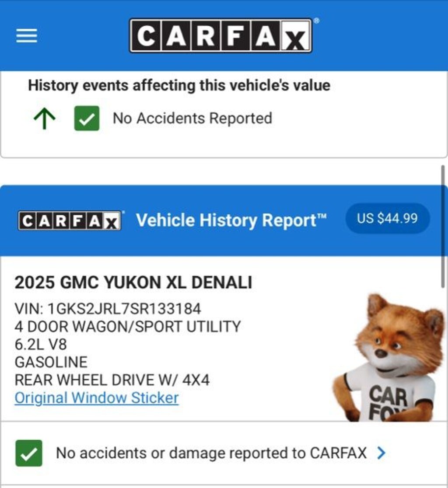Image resolution: width=448 pixels, height=488 pixels.
Task: Click the Car Fox mascot image
Action: click(390, 357)
